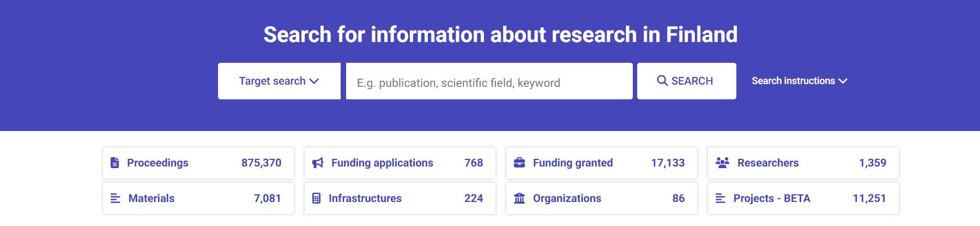This screenshot has height=226, width=980.
Task: Open the Proceedings category link
Action: [x=158, y=163]
